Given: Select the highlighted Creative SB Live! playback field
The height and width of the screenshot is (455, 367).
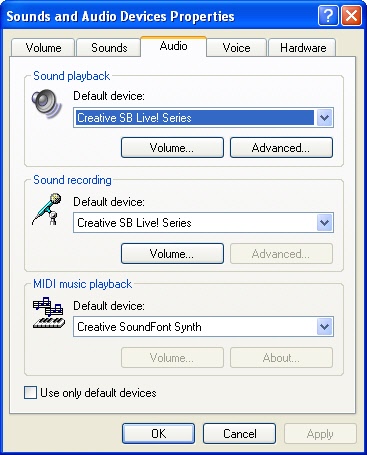Looking at the screenshot, I should click(x=195, y=118).
